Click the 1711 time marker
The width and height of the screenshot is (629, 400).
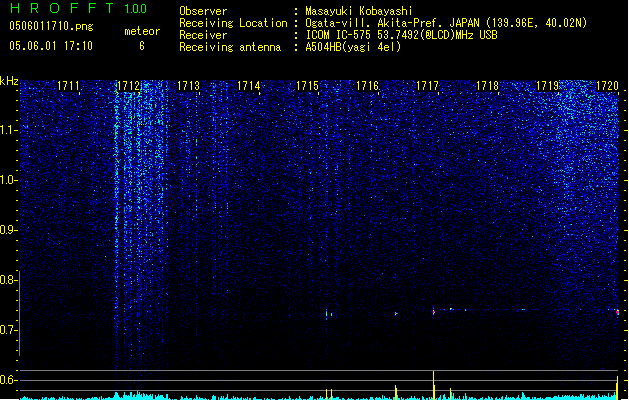click(68, 86)
